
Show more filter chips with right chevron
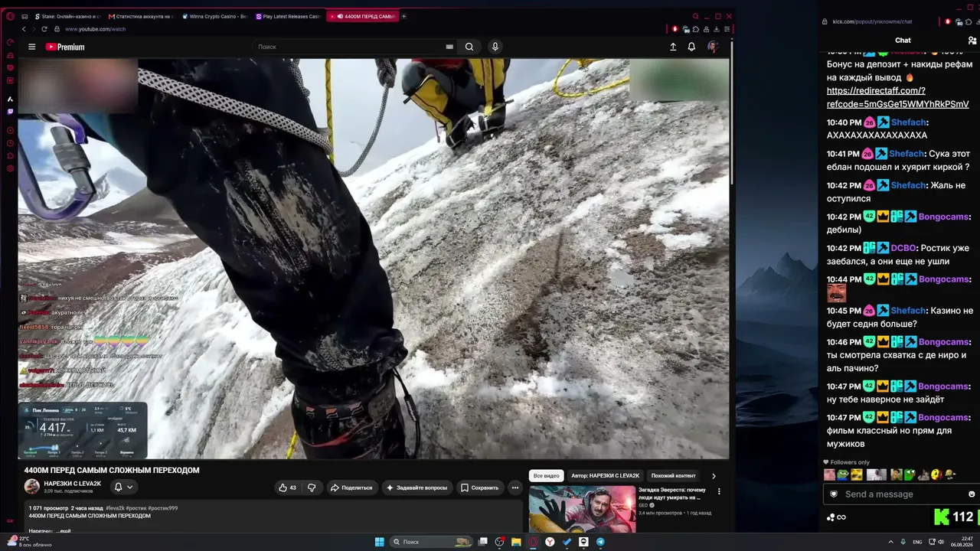click(x=714, y=476)
